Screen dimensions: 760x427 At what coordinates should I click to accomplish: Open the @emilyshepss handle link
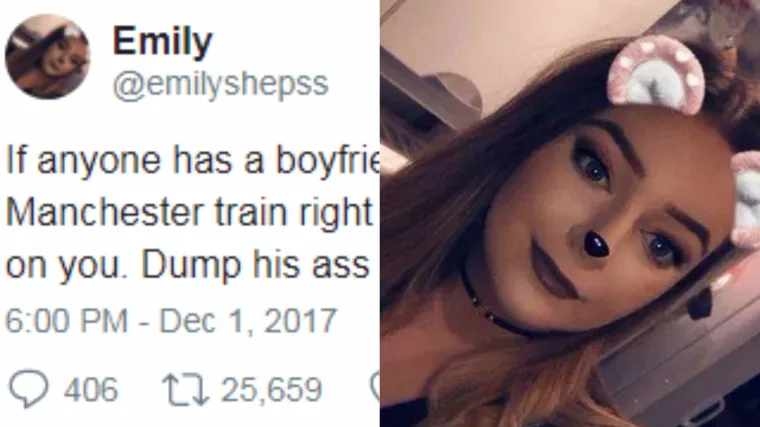[221, 84]
